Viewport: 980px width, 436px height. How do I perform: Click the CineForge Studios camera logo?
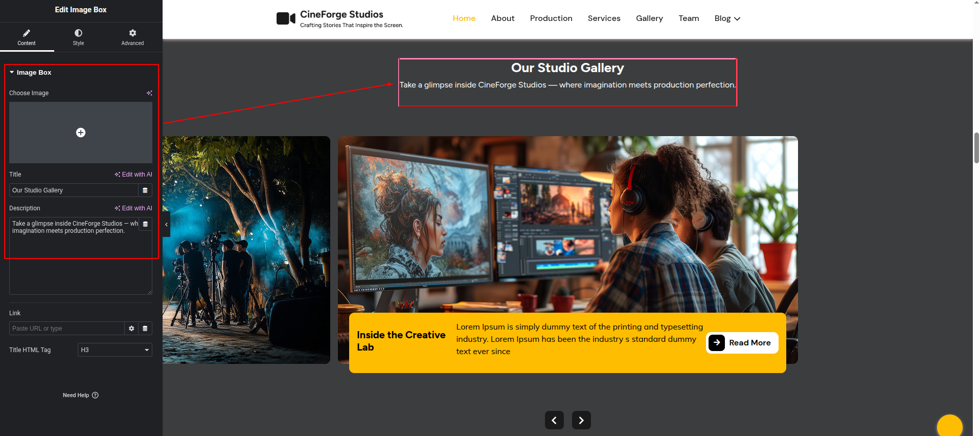point(286,19)
